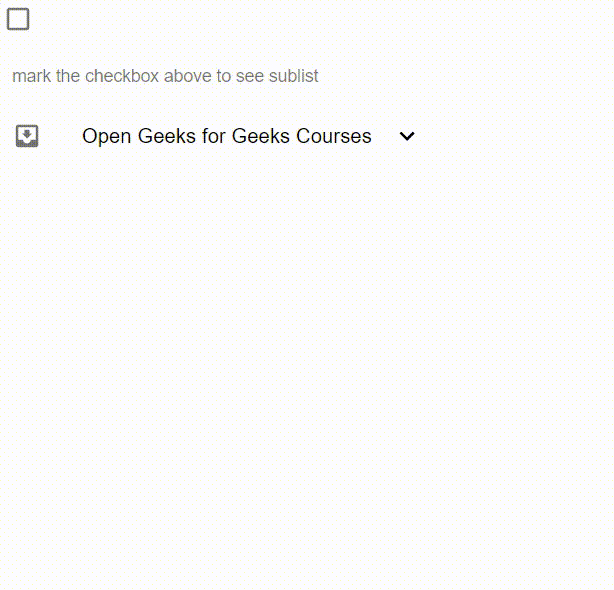Toggle the empty square checkbox
The width and height of the screenshot is (614, 590).
tap(18, 19)
